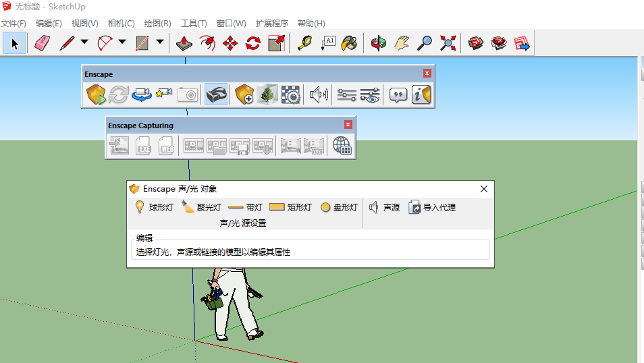The image size is (644, 363).
Task: Toggle Enscape VR headset mode
Action: pos(216,95)
